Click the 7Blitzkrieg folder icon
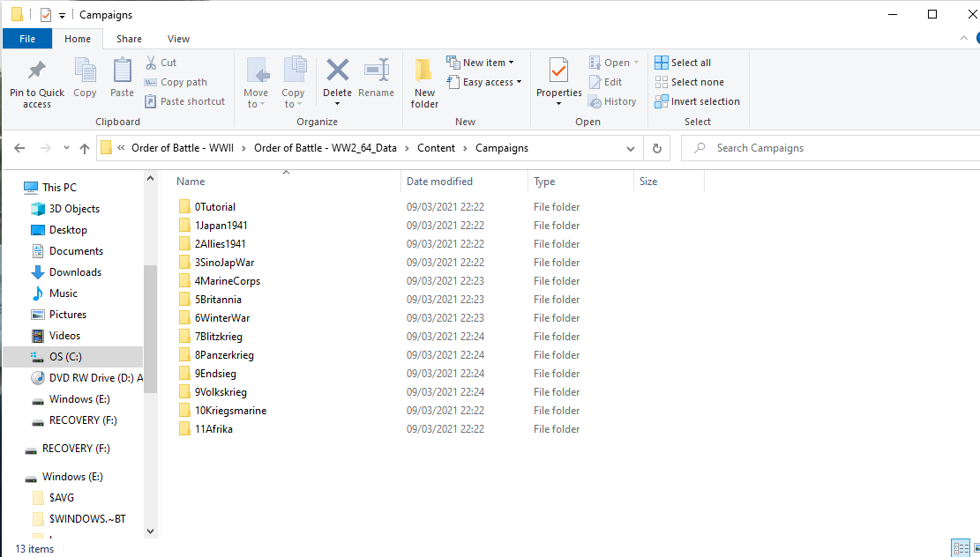Viewport: 980px width, 557px height. click(x=184, y=337)
